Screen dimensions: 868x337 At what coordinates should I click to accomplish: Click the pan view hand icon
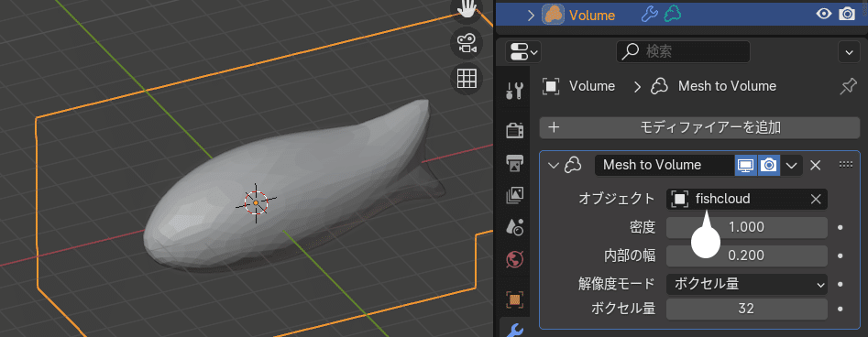coord(467,8)
